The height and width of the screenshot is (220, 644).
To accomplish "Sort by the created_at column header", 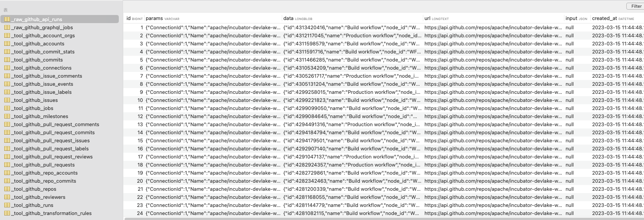I will pyautogui.click(x=613, y=18).
